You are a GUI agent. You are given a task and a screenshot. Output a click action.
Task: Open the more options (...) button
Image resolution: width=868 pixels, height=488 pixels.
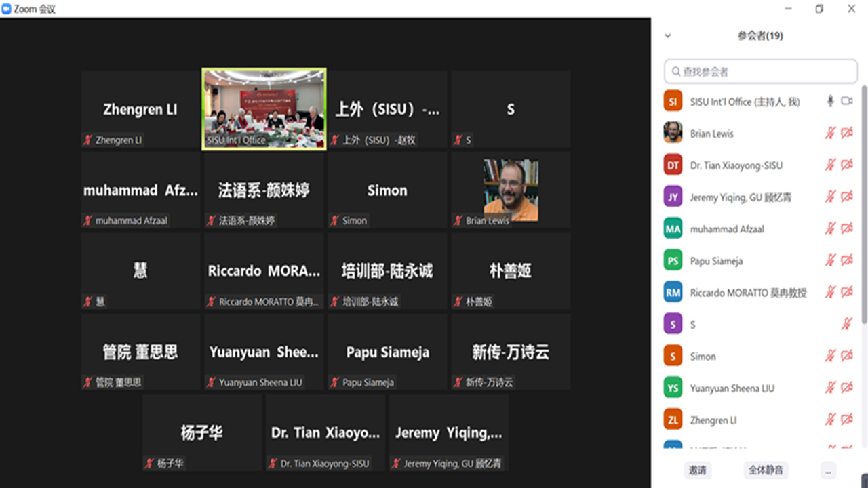[x=828, y=470]
